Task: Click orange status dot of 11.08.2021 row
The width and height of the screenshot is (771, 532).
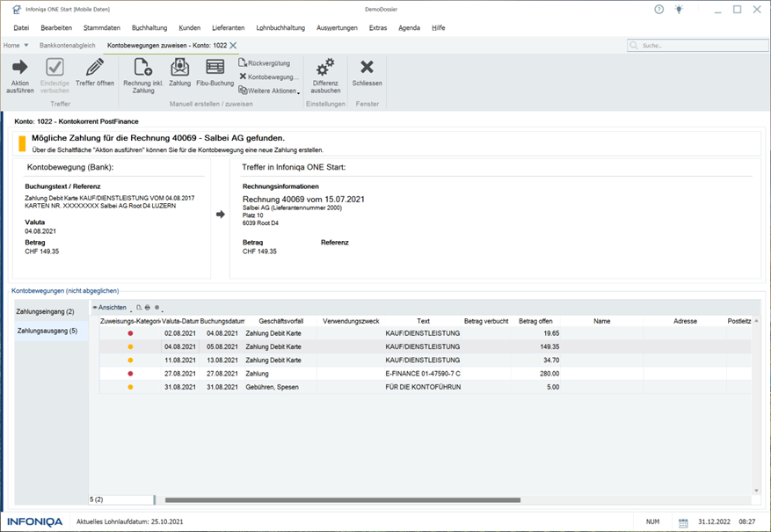Action: (x=130, y=361)
